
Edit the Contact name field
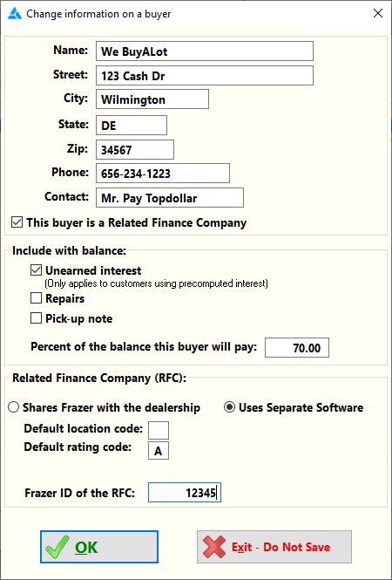click(x=170, y=197)
